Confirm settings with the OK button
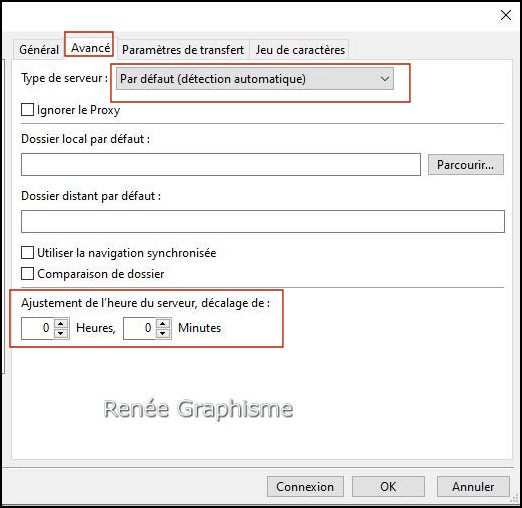This screenshot has width=522, height=508. tap(388, 487)
